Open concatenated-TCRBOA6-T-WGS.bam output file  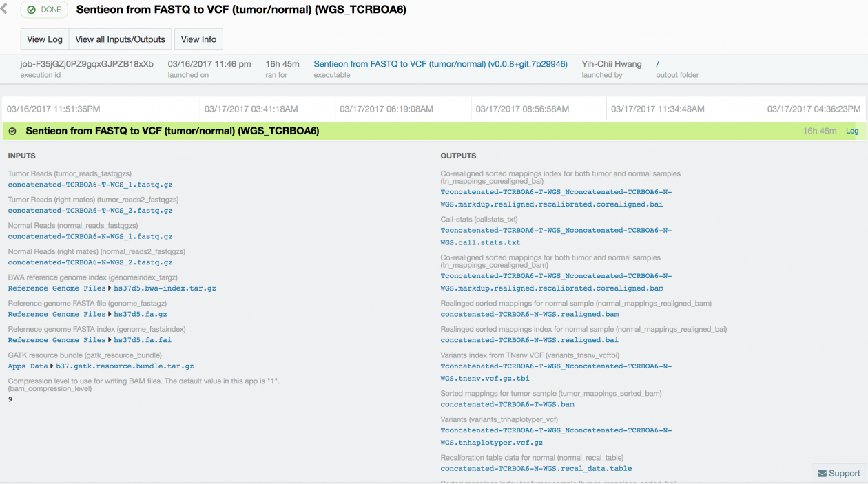pos(507,404)
